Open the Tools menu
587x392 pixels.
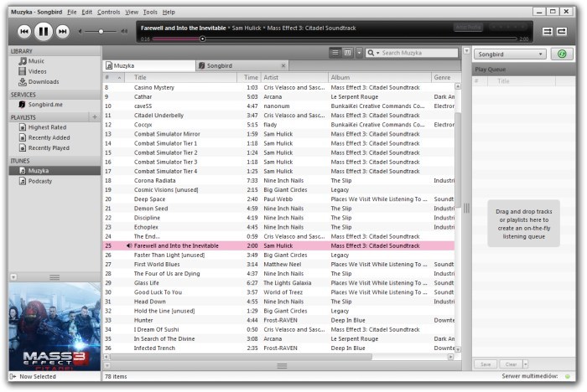pos(150,12)
